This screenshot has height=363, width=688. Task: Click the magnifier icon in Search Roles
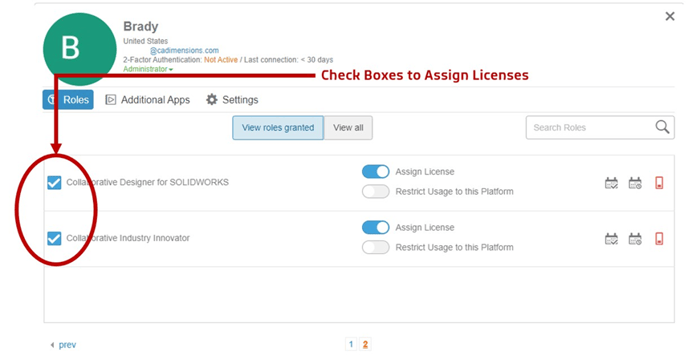click(662, 127)
